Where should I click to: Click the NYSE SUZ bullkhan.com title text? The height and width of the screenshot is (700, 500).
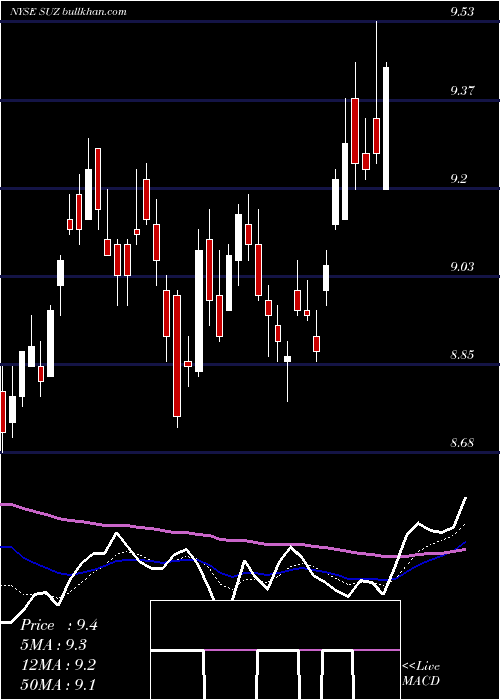tap(68, 12)
